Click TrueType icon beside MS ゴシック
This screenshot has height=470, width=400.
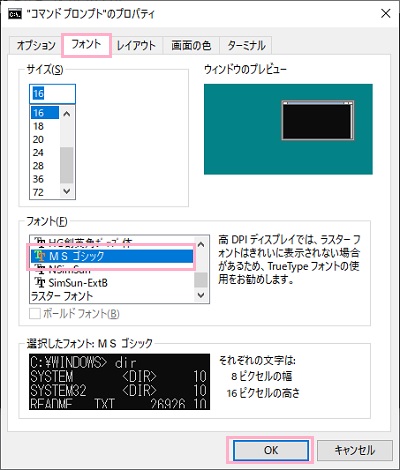tap(40, 256)
